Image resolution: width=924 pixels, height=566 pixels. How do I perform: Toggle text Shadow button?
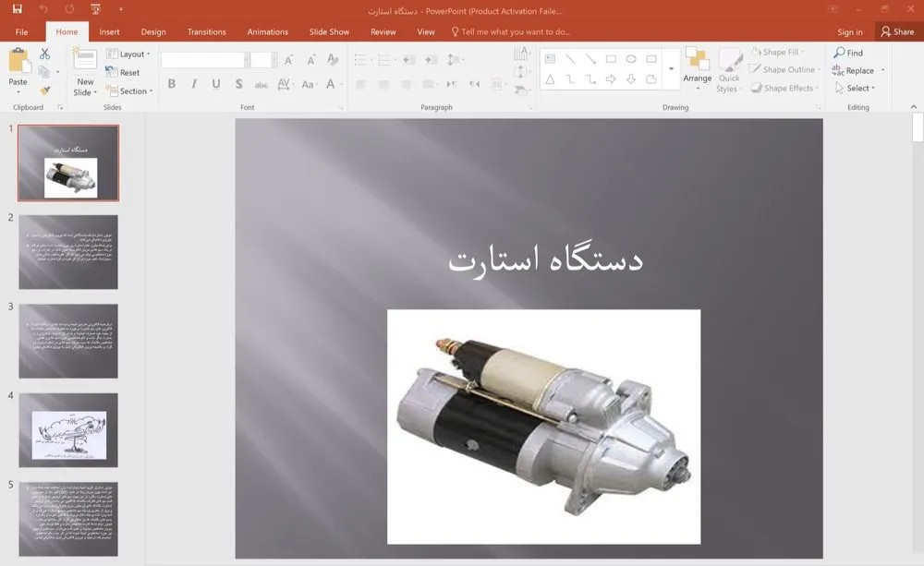pyautogui.click(x=238, y=84)
